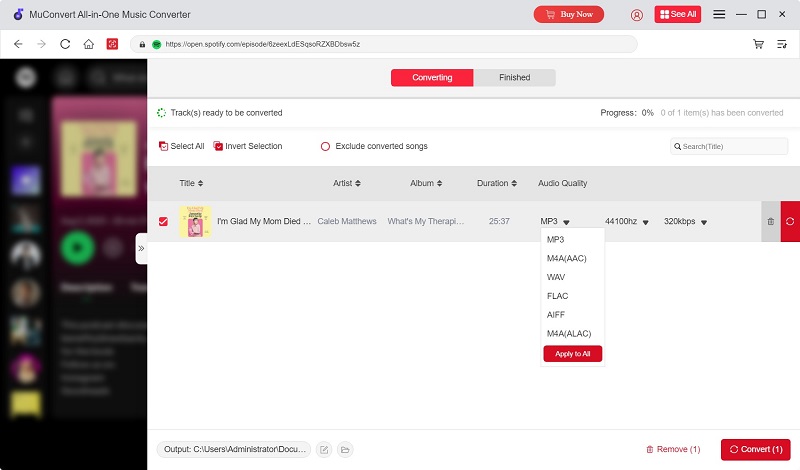The height and width of the screenshot is (470, 800).
Task: Click the Output path field
Action: pos(234,450)
